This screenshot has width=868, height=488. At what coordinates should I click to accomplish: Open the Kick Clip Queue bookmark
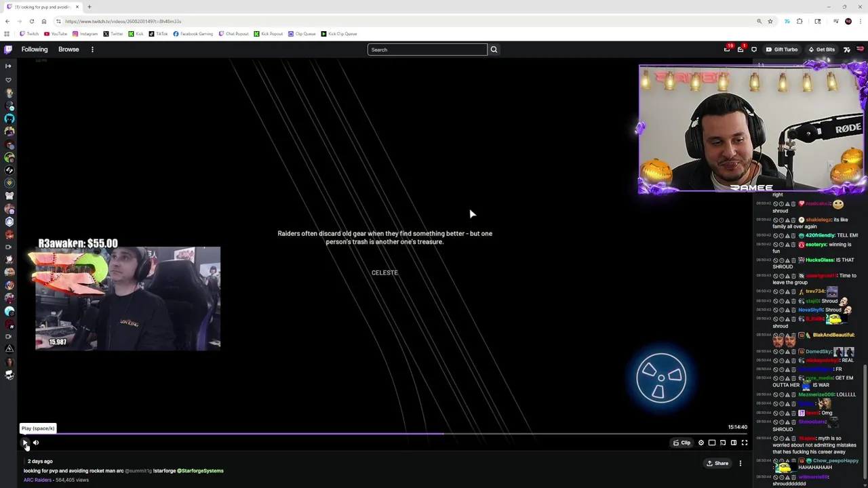[339, 34]
